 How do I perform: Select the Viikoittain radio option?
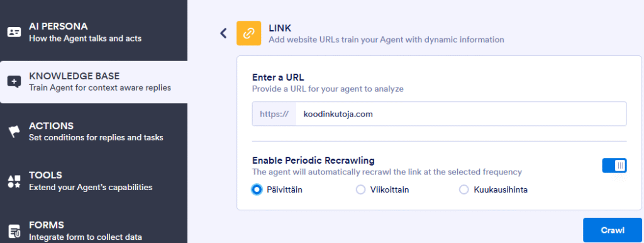(360, 190)
